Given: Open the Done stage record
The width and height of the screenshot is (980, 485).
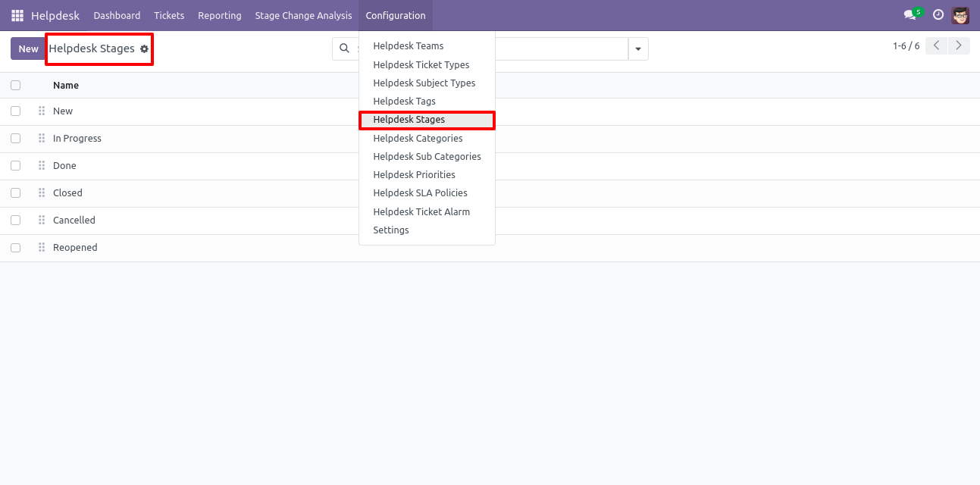Looking at the screenshot, I should pyautogui.click(x=64, y=166).
